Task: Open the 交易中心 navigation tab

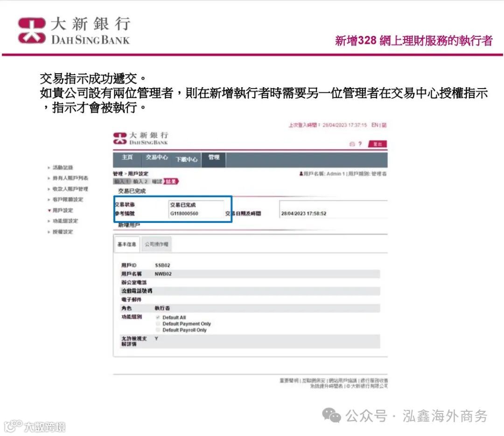Action: point(156,157)
